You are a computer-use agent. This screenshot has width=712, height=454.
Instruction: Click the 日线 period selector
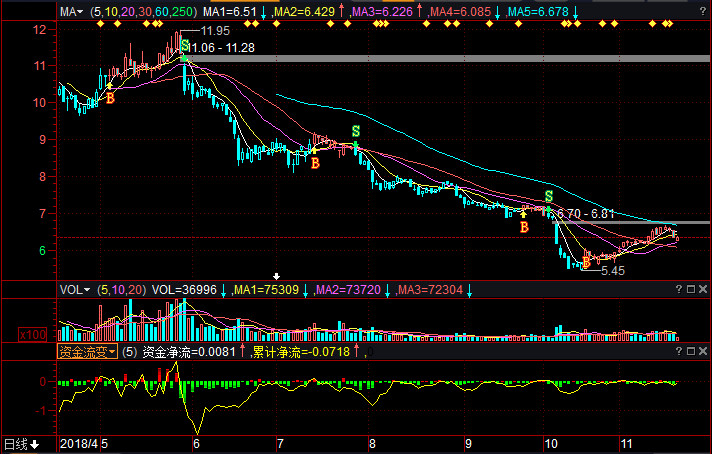[x=20, y=444]
